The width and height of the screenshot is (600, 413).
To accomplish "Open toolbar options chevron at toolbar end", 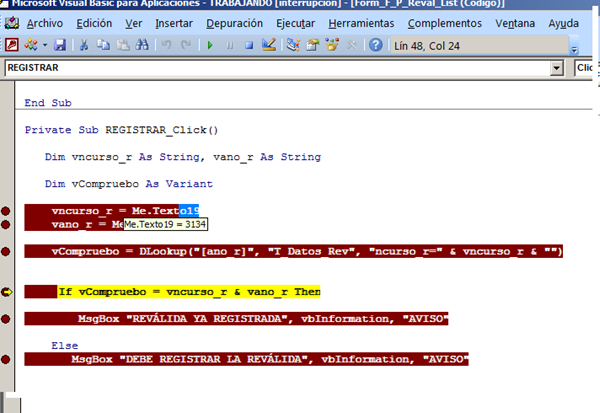I will pos(574,49).
